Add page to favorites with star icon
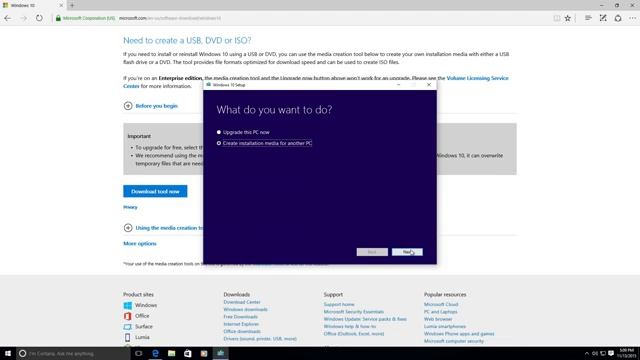Screen dimensions: 640x360 coord(567,18)
